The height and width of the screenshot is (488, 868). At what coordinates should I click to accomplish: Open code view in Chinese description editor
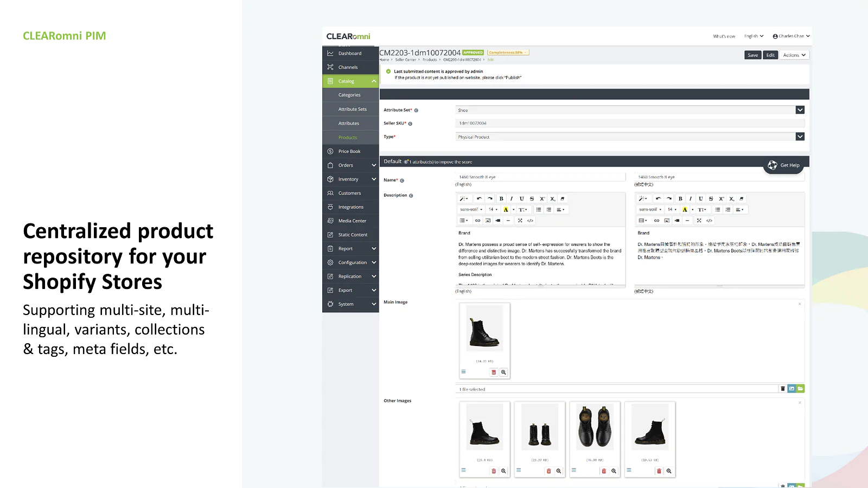pos(709,221)
